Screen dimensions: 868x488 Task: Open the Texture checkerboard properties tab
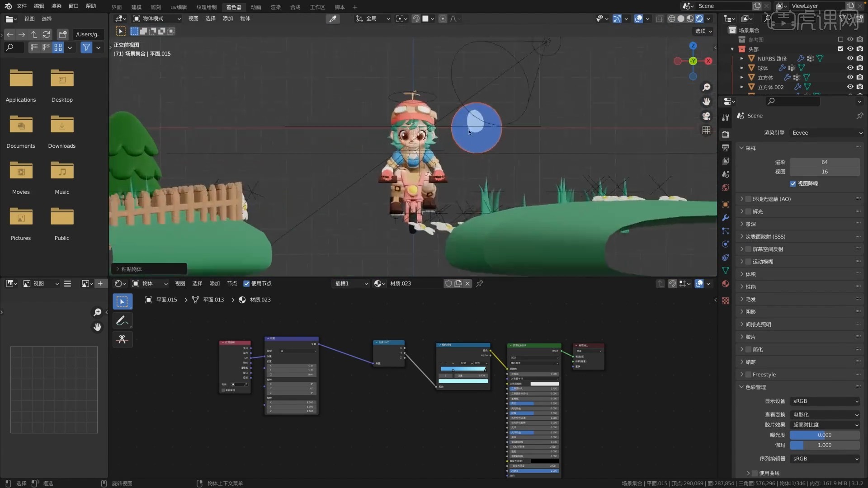point(726,300)
